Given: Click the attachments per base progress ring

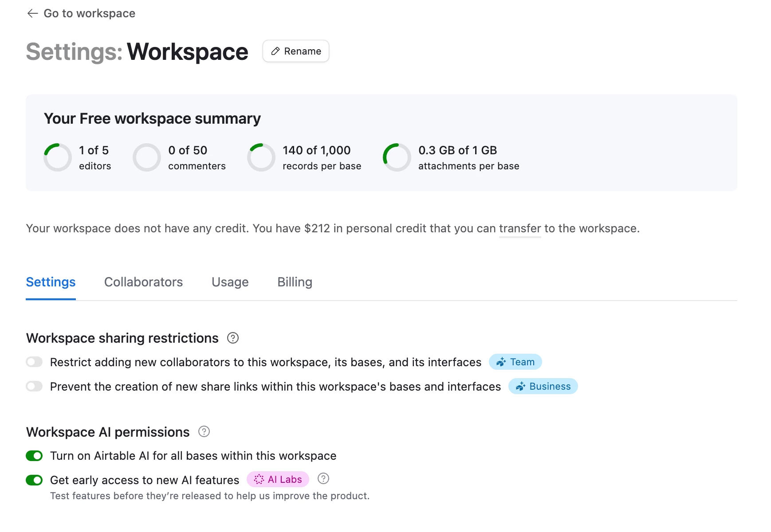Looking at the screenshot, I should [397, 157].
